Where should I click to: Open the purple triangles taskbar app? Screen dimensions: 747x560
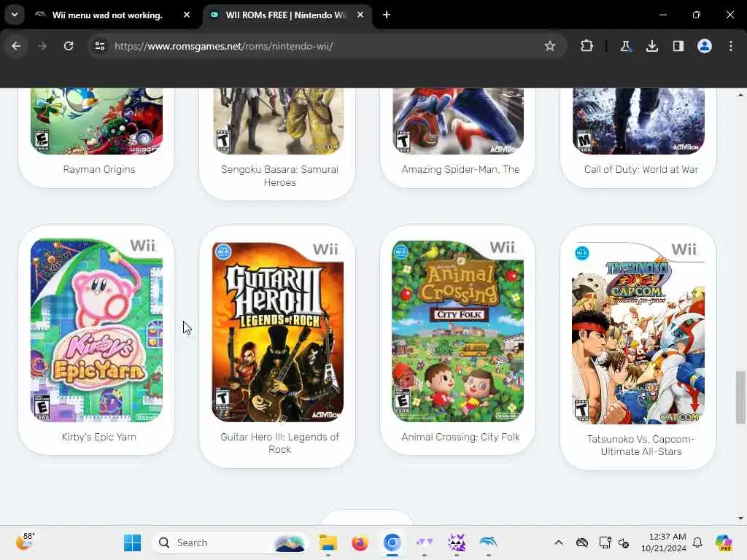[x=425, y=542]
